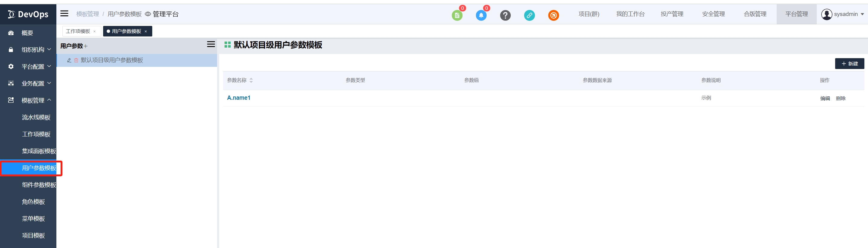Click the red trash icon for 默认项目级用户参数模板
868x248 pixels.
coord(76,60)
